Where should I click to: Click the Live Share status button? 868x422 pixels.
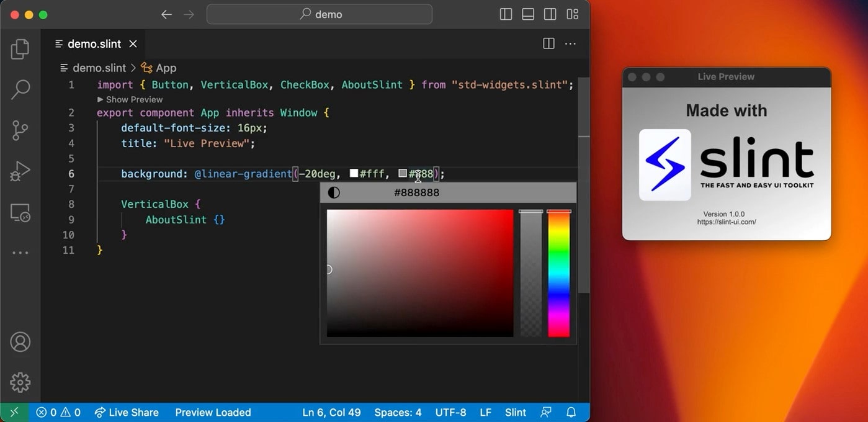[x=127, y=412]
